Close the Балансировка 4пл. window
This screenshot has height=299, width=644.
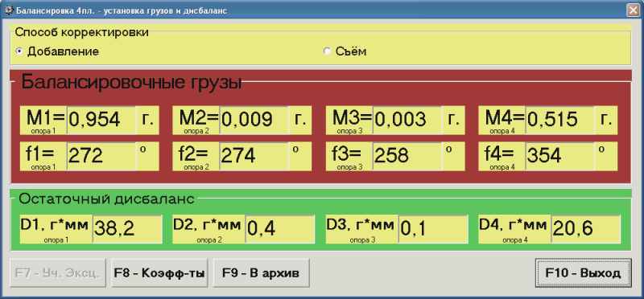[x=633, y=10]
